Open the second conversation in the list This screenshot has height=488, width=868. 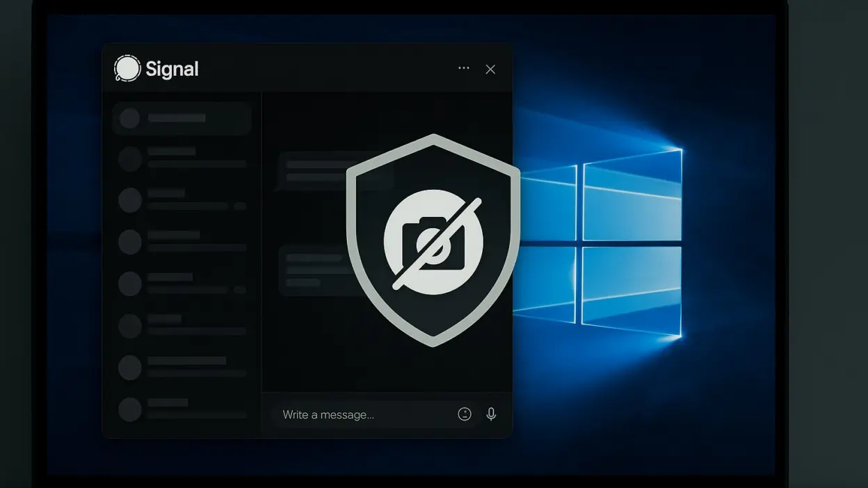182,158
